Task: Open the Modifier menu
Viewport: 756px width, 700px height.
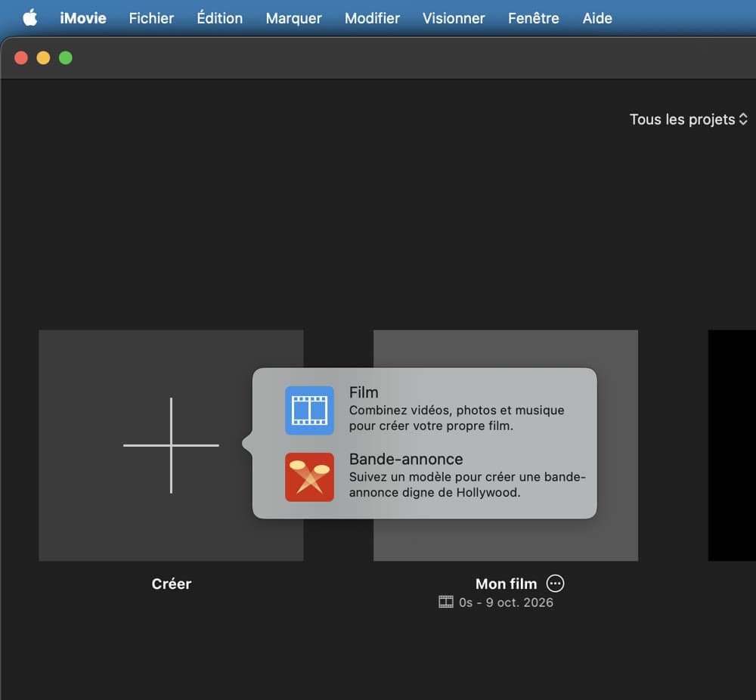Action: [372, 18]
